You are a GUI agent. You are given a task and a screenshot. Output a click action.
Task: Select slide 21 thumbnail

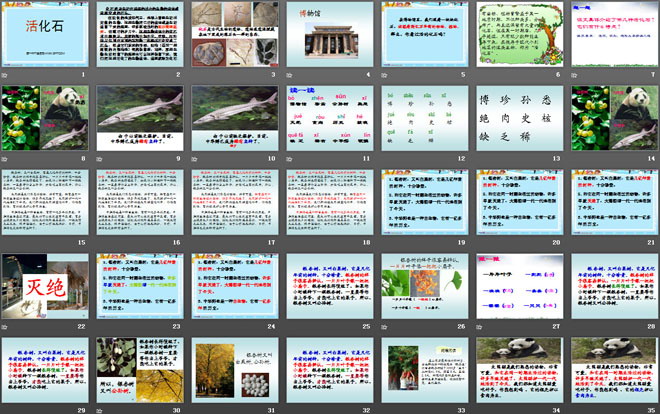615,202
